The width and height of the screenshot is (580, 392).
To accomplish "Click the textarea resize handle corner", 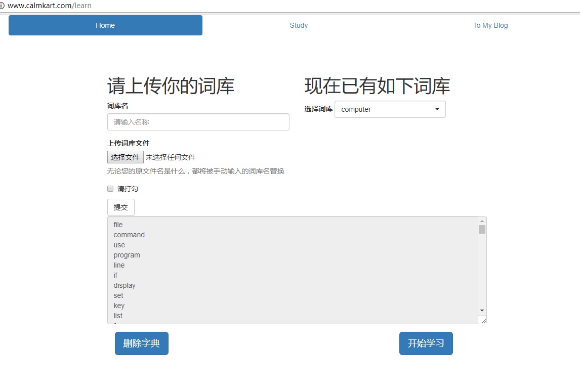I will point(483,320).
